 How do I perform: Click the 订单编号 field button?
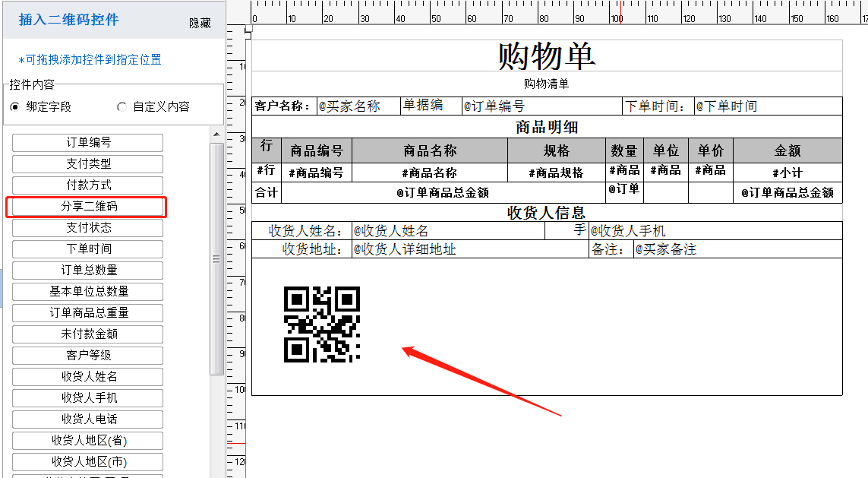[x=87, y=143]
